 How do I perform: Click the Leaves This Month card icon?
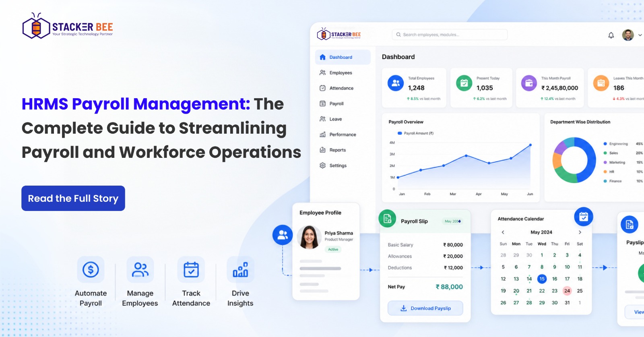601,83
